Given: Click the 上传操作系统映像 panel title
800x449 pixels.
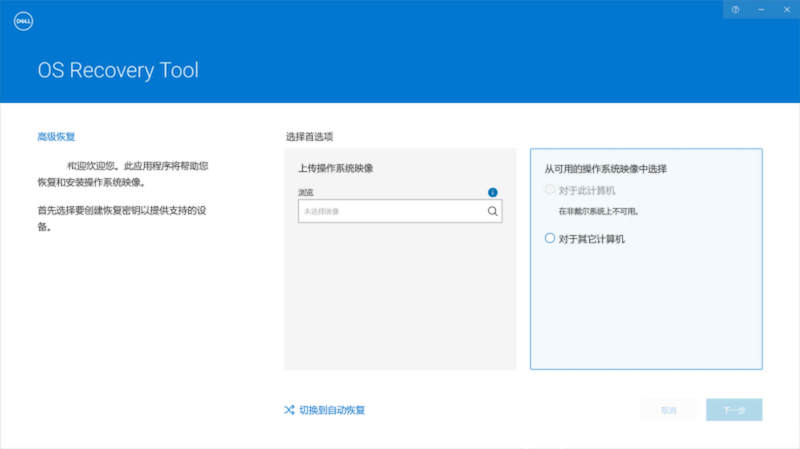Looking at the screenshot, I should 336,168.
